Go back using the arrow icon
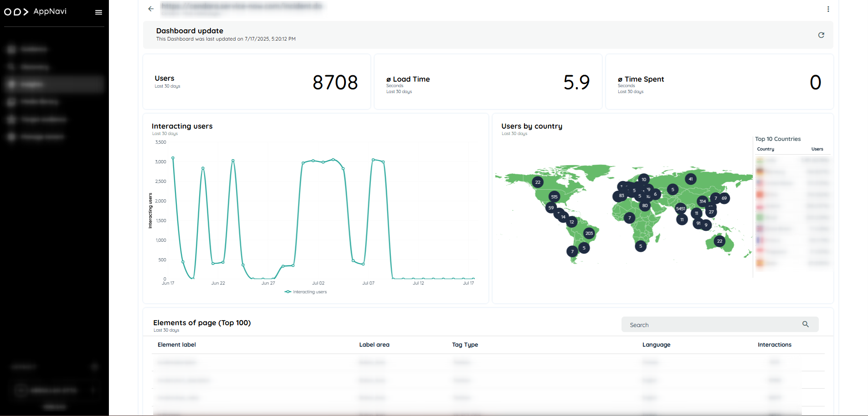 click(x=151, y=9)
